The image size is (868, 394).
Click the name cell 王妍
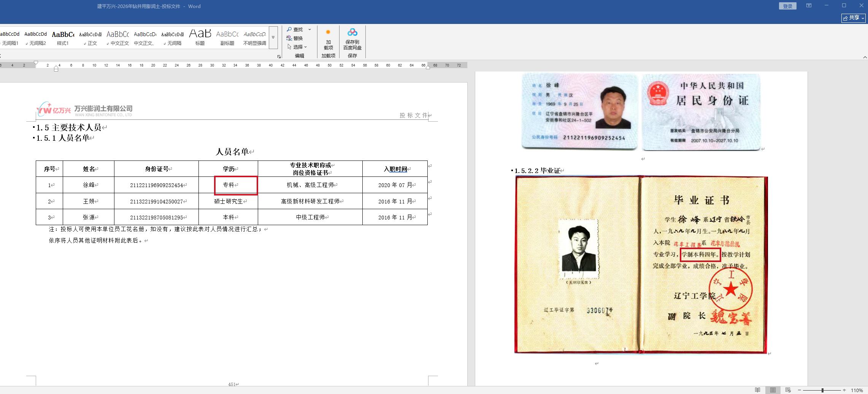coord(89,201)
